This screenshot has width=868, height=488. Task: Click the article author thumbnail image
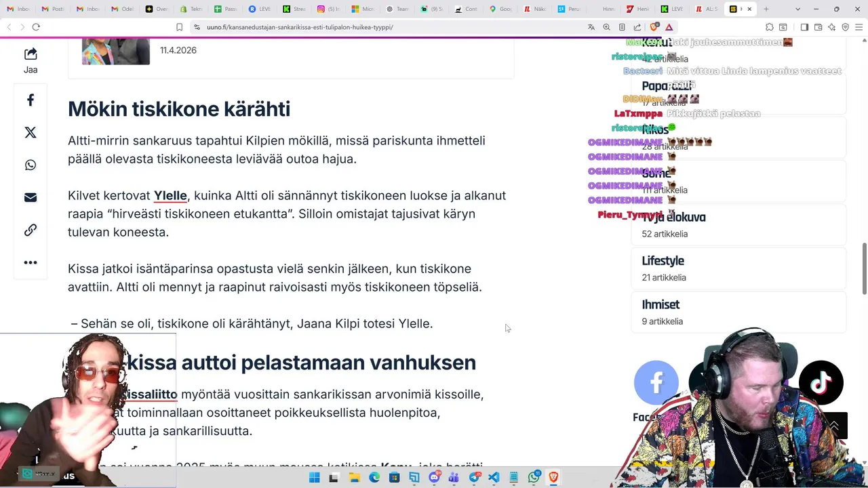tap(116, 51)
